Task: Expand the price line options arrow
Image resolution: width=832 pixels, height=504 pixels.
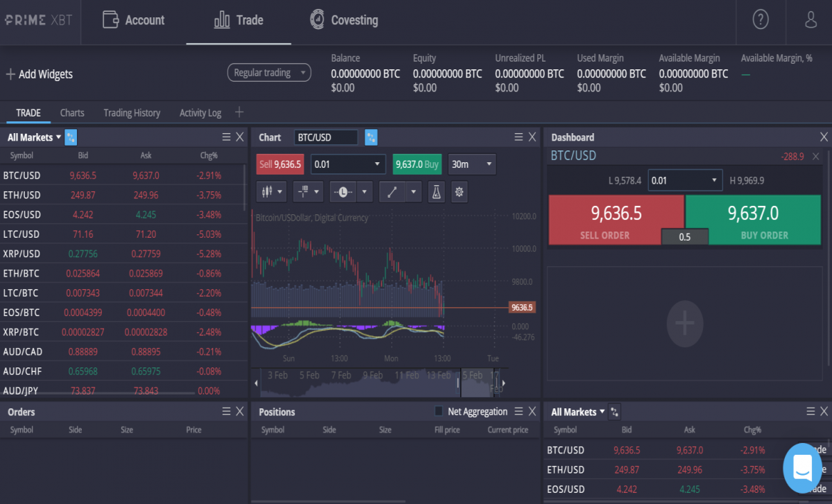Action: coord(365,191)
